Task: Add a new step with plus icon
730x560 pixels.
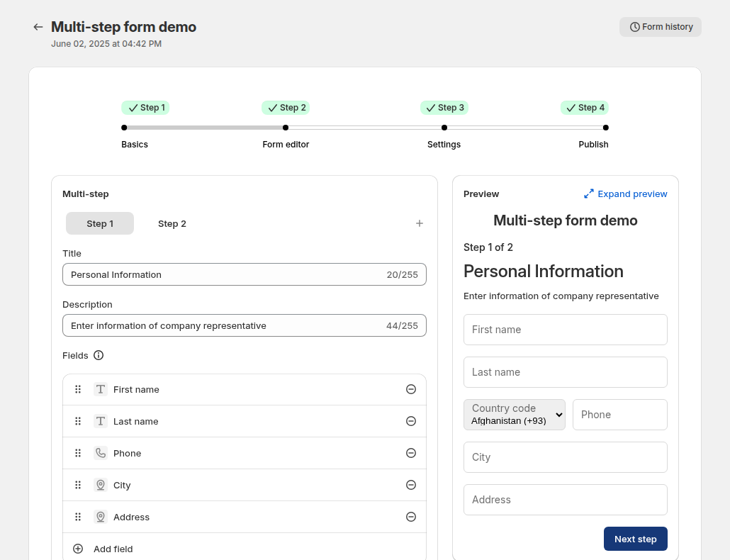Action: [x=420, y=223]
